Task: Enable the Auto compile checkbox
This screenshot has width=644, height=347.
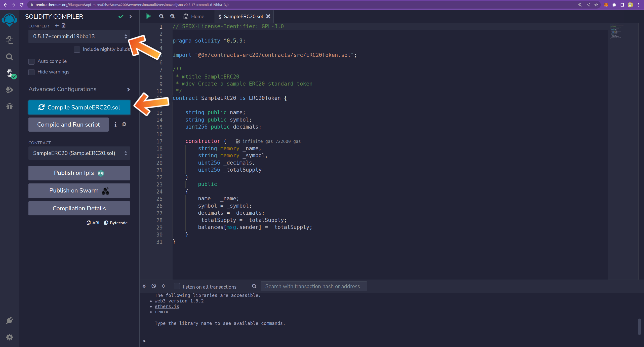Action: coord(31,62)
